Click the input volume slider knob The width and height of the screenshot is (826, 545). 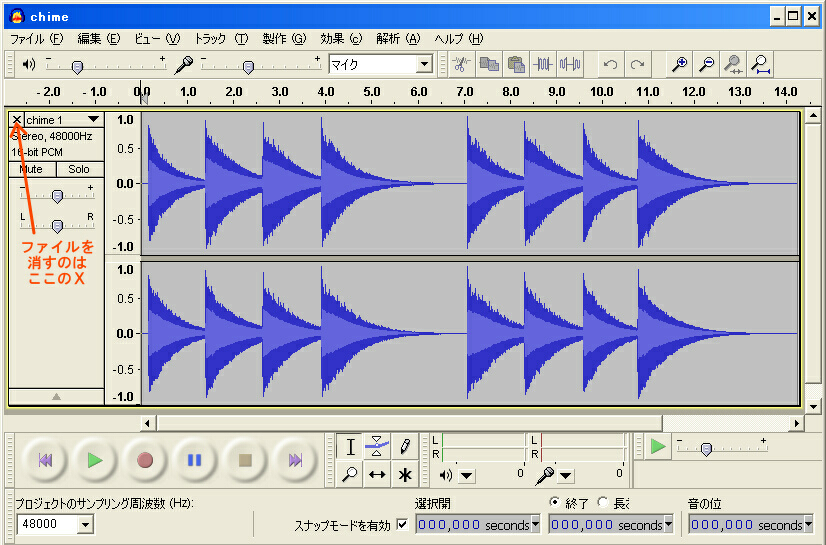point(248,67)
